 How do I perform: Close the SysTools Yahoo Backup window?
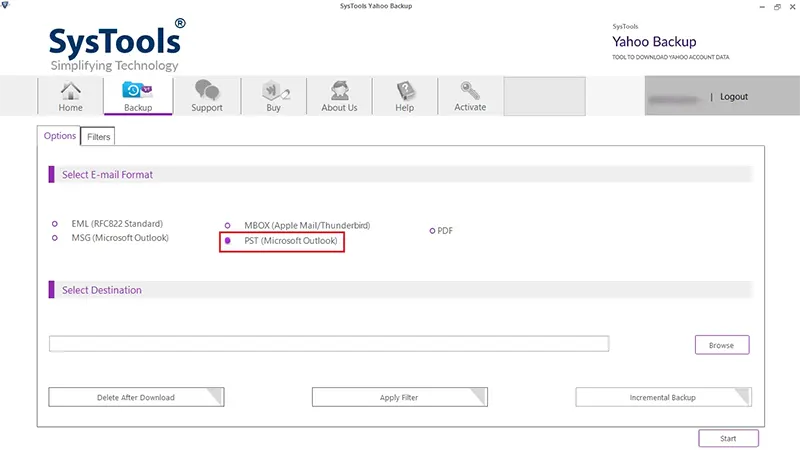[793, 7]
